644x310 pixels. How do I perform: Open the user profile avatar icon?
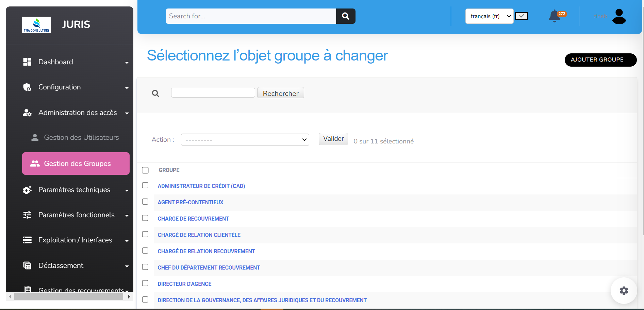tap(619, 16)
